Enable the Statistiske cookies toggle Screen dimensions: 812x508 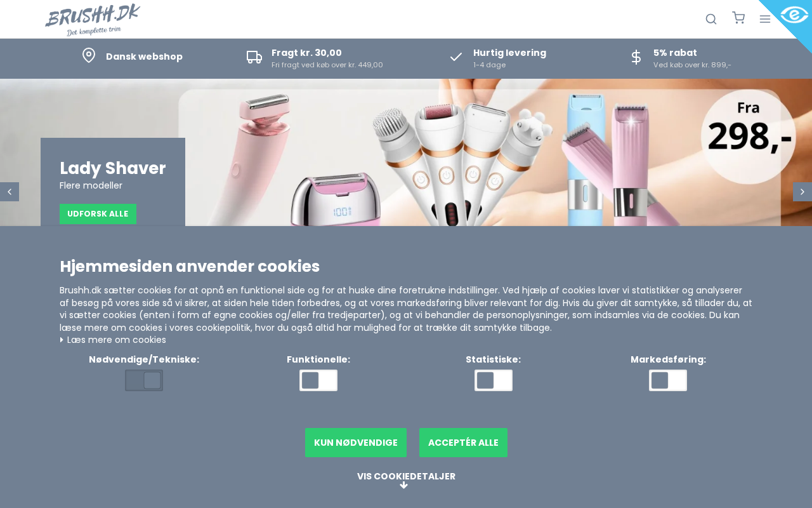click(494, 380)
